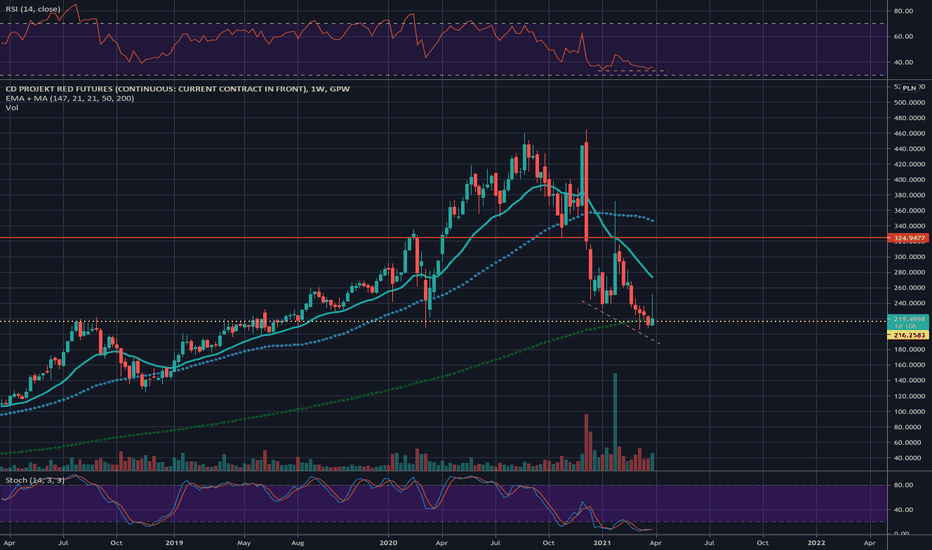Screen dimensions: 932x550
Task: Click the 400.0000 price scale label
Action: point(909,180)
